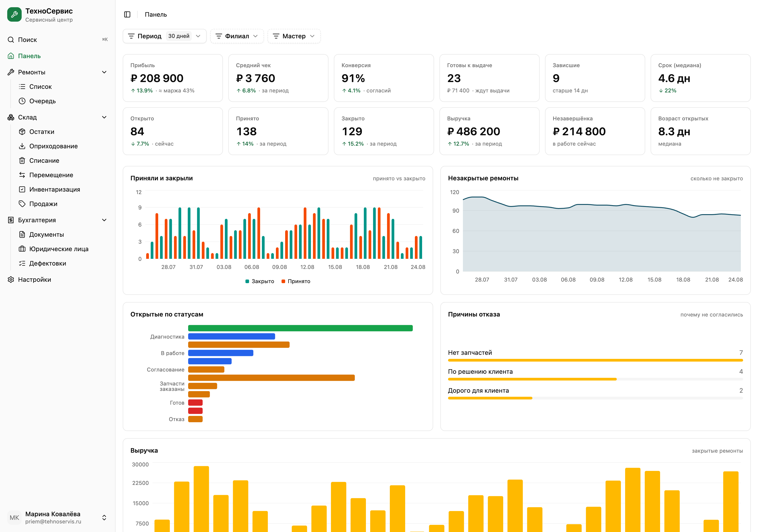Open Оприходование in the sidebar
The height and width of the screenshot is (532, 758).
pyautogui.click(x=63, y=146)
